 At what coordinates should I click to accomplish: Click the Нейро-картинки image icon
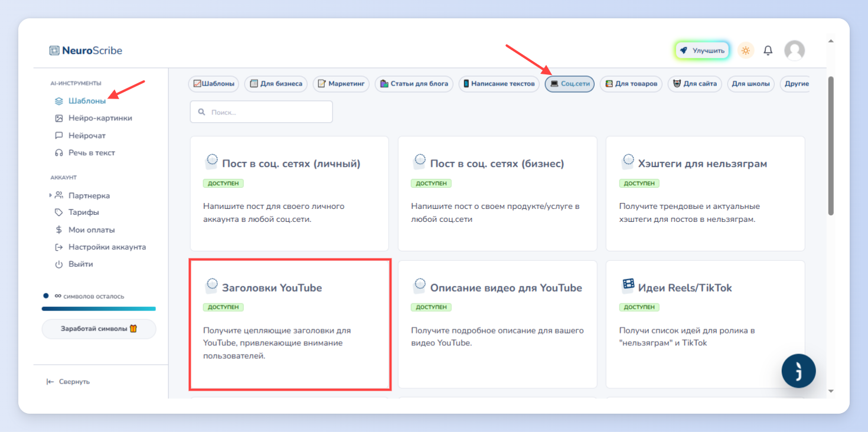pyautogui.click(x=59, y=118)
